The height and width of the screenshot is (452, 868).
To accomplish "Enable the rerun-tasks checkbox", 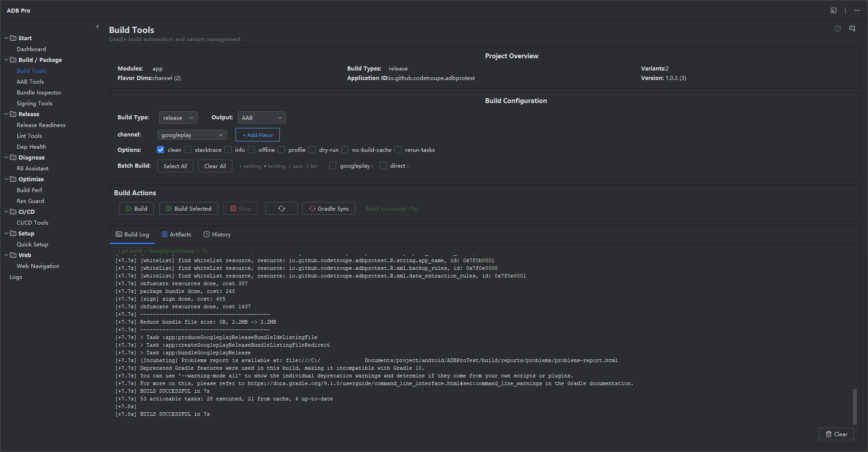I will point(398,150).
